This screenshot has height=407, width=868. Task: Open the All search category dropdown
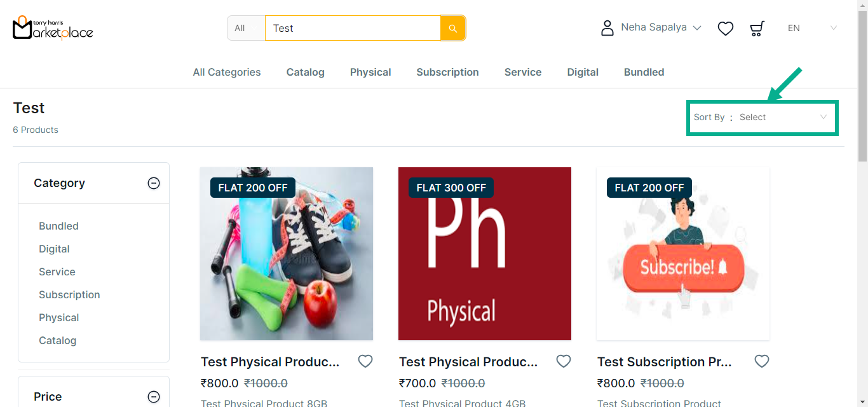click(246, 28)
